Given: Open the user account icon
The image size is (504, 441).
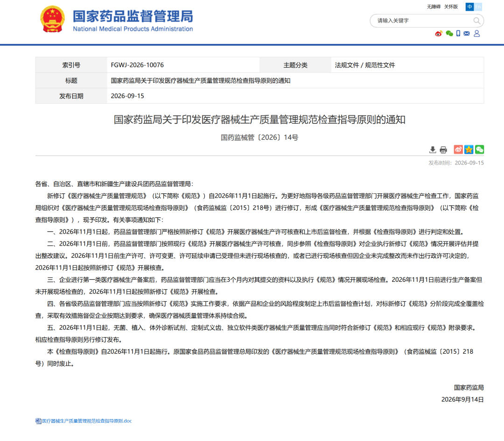Looking at the screenshot, I should [x=477, y=34].
